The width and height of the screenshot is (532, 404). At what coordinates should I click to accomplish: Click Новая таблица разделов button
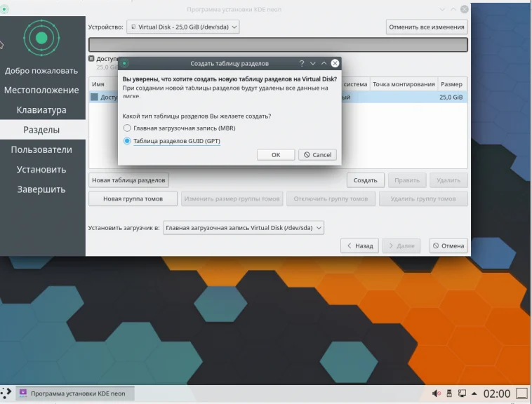click(128, 180)
